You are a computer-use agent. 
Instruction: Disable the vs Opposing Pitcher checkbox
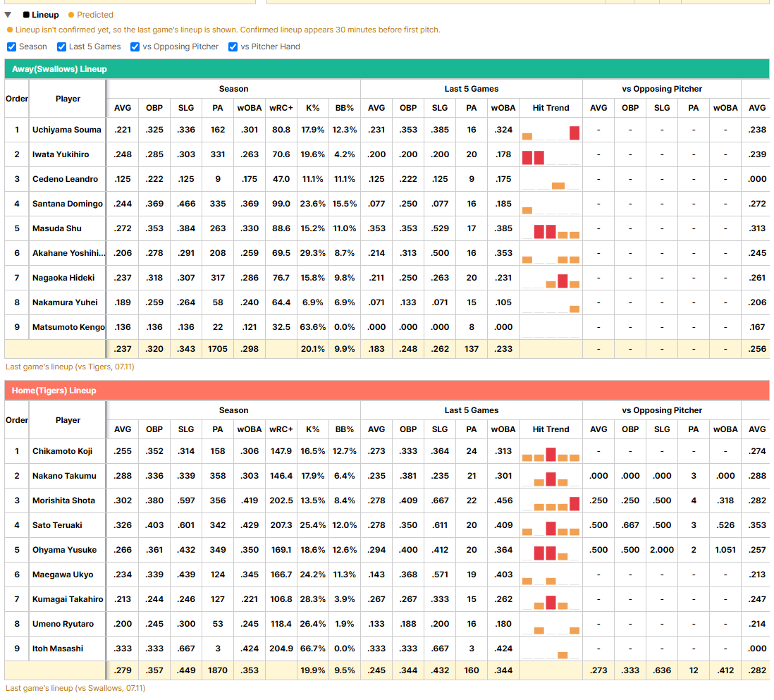click(135, 47)
